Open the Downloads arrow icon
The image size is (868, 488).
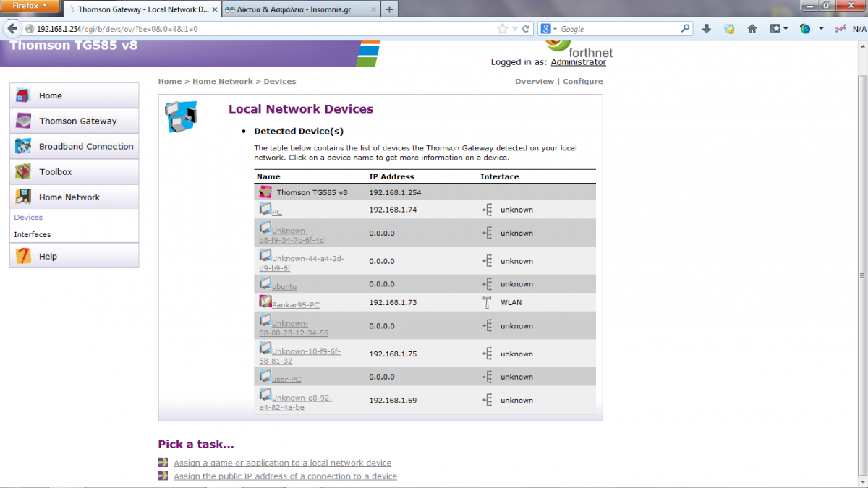(x=707, y=29)
